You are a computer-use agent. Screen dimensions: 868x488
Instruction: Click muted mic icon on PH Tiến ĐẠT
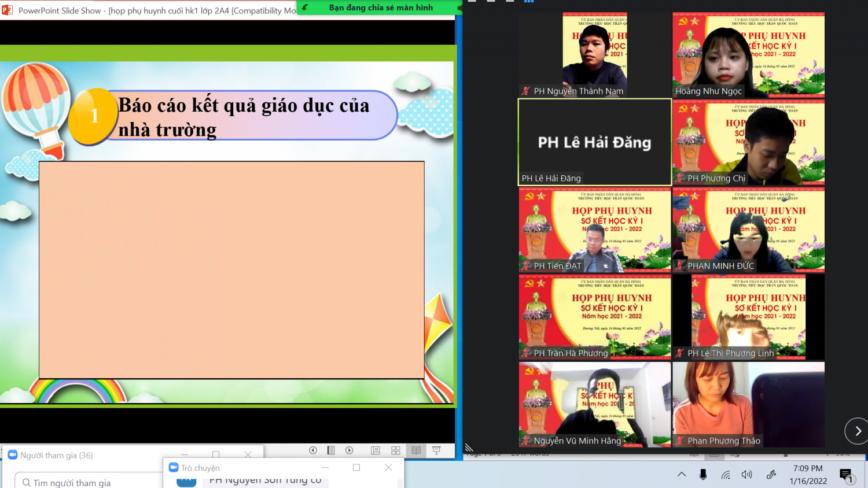pyautogui.click(x=526, y=266)
